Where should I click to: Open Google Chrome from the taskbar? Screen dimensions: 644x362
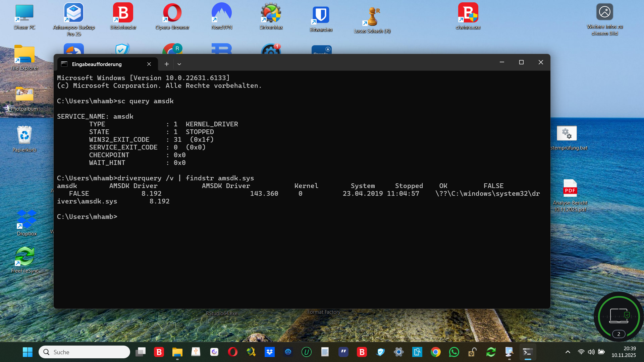coord(435,352)
